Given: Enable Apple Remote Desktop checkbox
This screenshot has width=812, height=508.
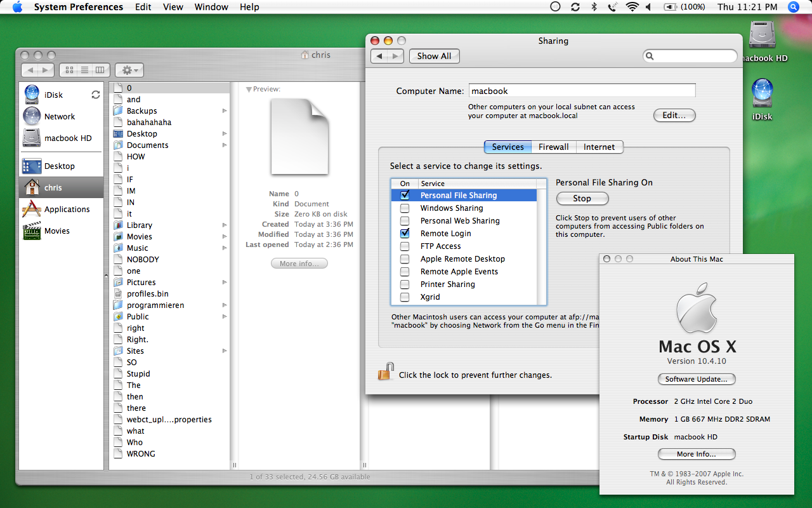Looking at the screenshot, I should point(405,258).
